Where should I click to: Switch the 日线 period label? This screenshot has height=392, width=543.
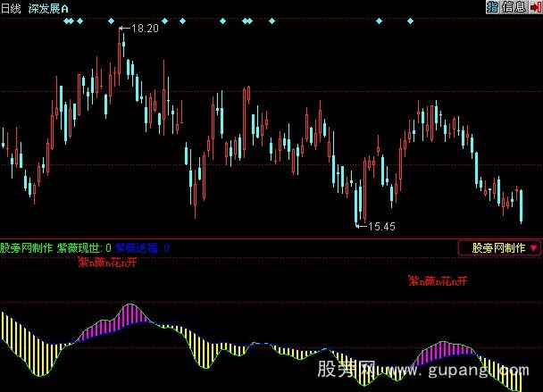click(12, 7)
